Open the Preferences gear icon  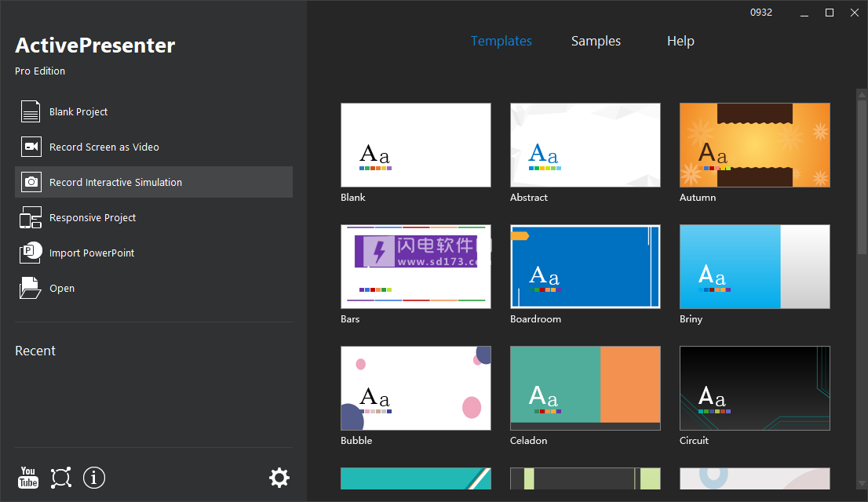279,477
